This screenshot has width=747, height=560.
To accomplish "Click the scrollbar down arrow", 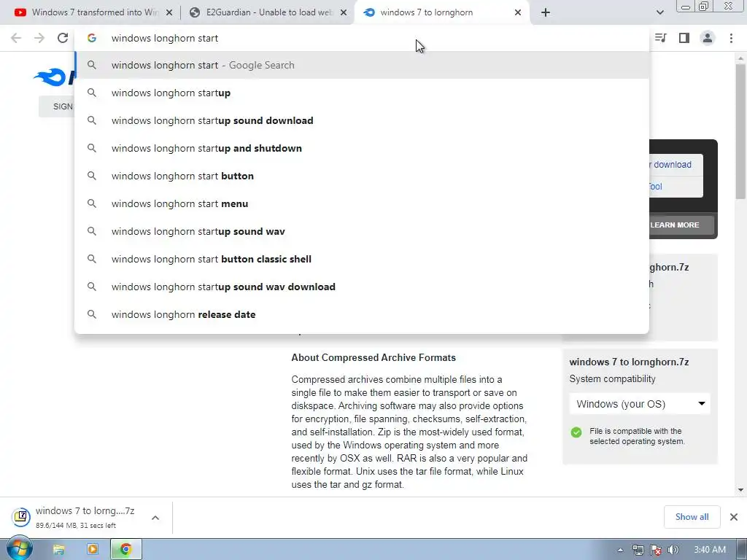I will [740, 489].
